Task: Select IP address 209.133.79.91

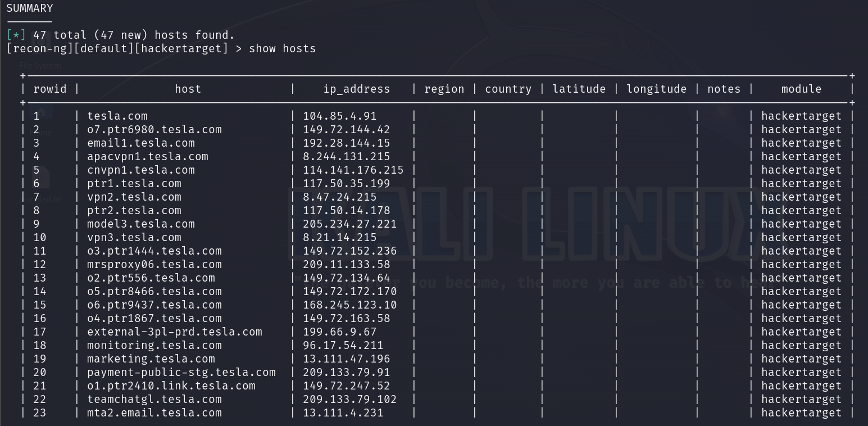Action: point(347,372)
